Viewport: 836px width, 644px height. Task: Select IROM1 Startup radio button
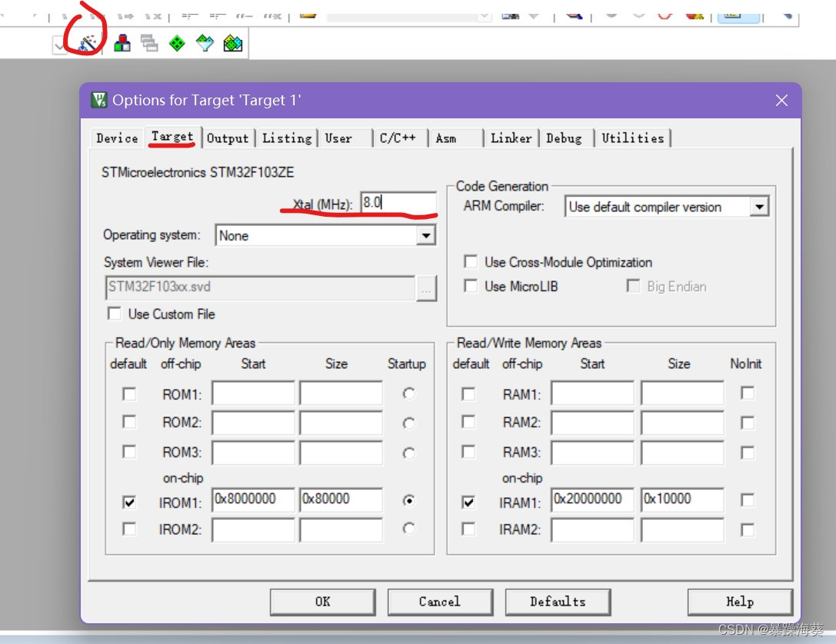(408, 500)
